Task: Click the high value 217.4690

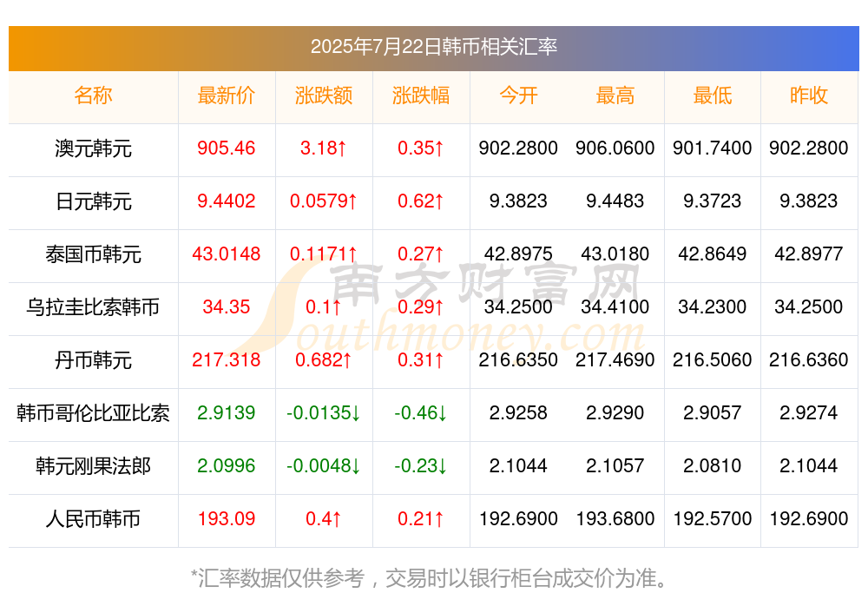Action: coord(615,359)
